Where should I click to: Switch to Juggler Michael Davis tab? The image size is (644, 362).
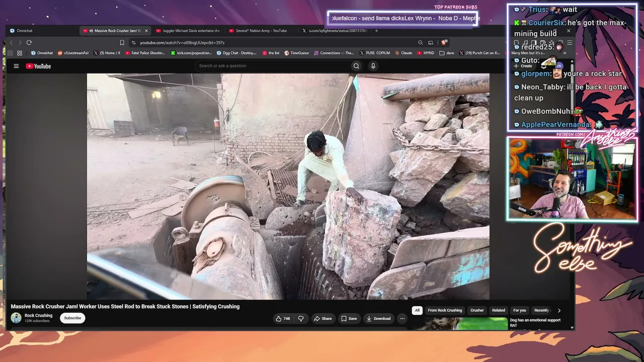click(x=188, y=31)
